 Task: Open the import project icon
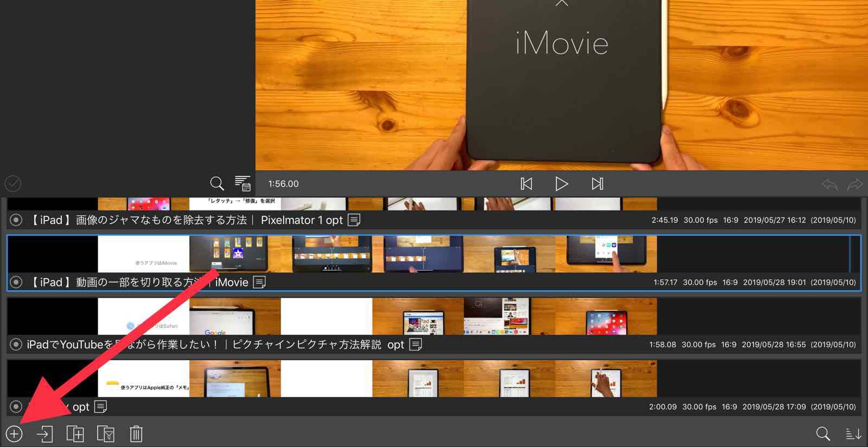pos(44,434)
